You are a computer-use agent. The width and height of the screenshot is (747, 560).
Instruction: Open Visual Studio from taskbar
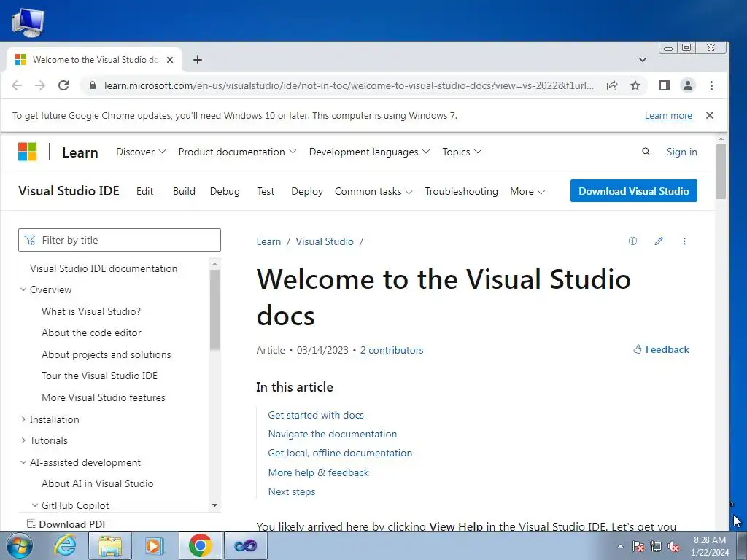pyautogui.click(x=245, y=545)
